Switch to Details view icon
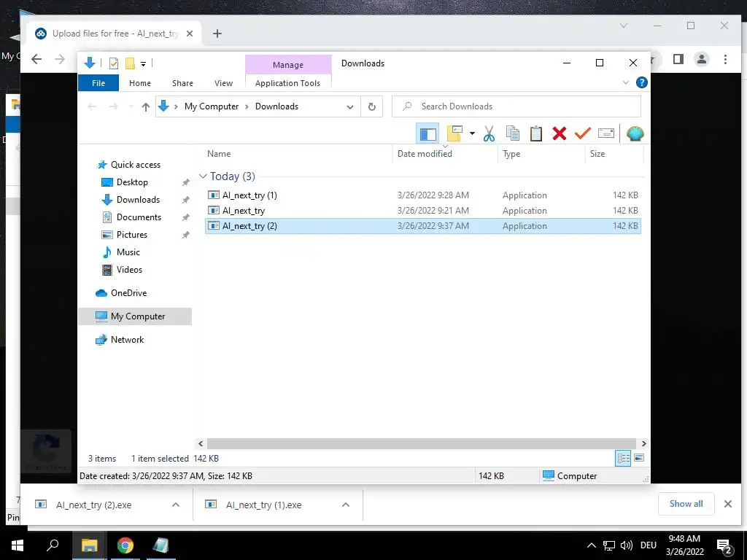Screen dimensions: 747x560 coord(623,458)
